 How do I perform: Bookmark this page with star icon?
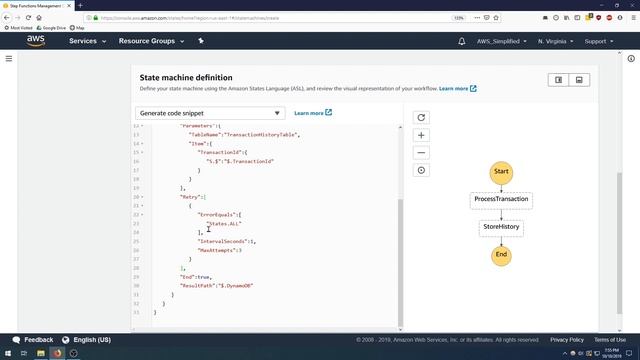tap(496, 18)
